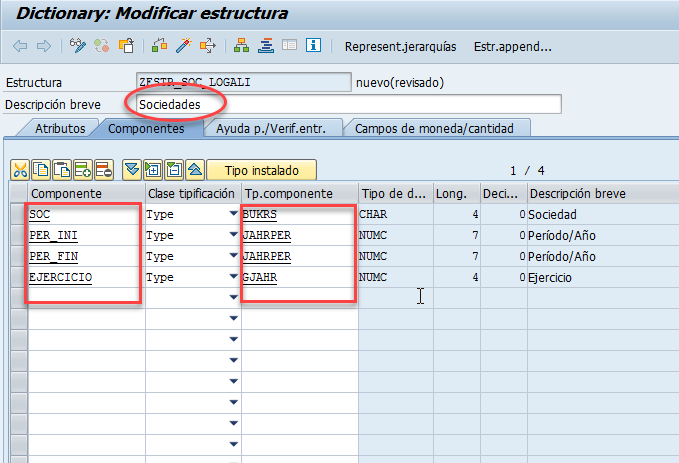Click the Componente column header

click(x=86, y=193)
